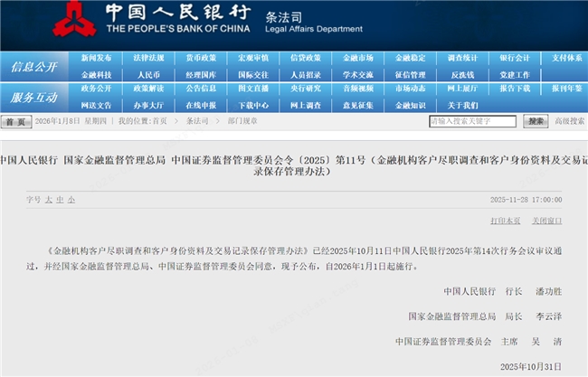
Task: Open 征信管理 navigation item
Action: tap(411, 75)
